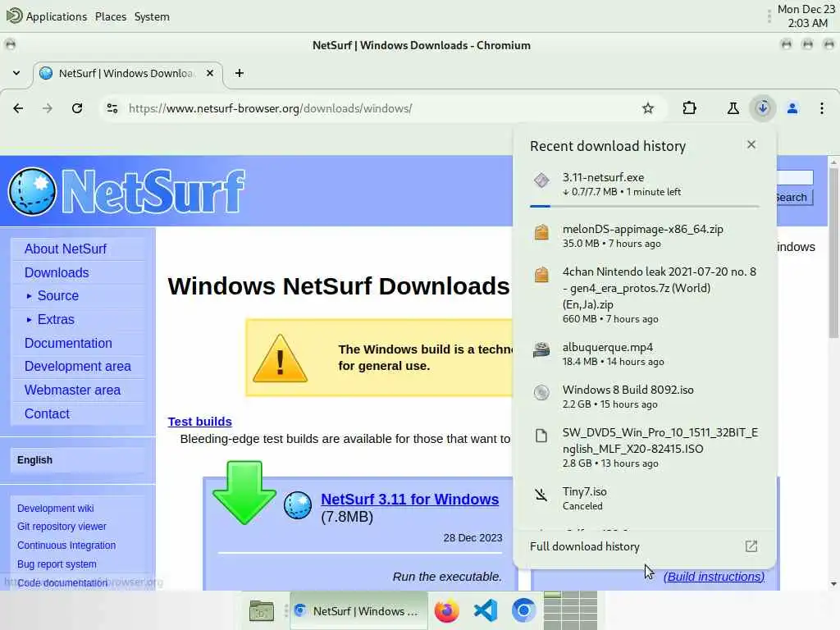Open the Source sub-item in sidebar
The height and width of the screenshot is (630, 840).
58,295
